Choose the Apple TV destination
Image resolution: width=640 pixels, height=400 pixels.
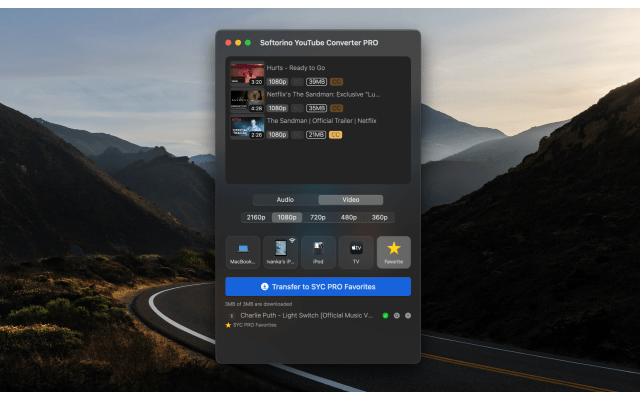(356, 252)
